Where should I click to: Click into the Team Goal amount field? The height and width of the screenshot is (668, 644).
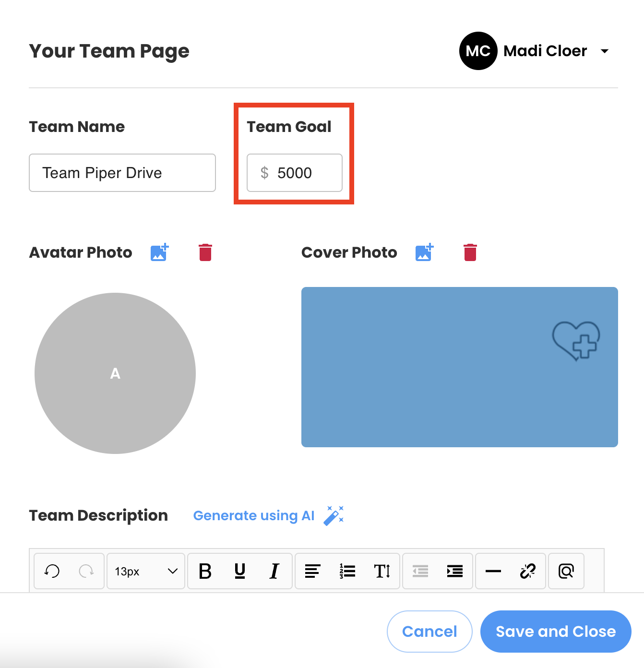pyautogui.click(x=302, y=173)
